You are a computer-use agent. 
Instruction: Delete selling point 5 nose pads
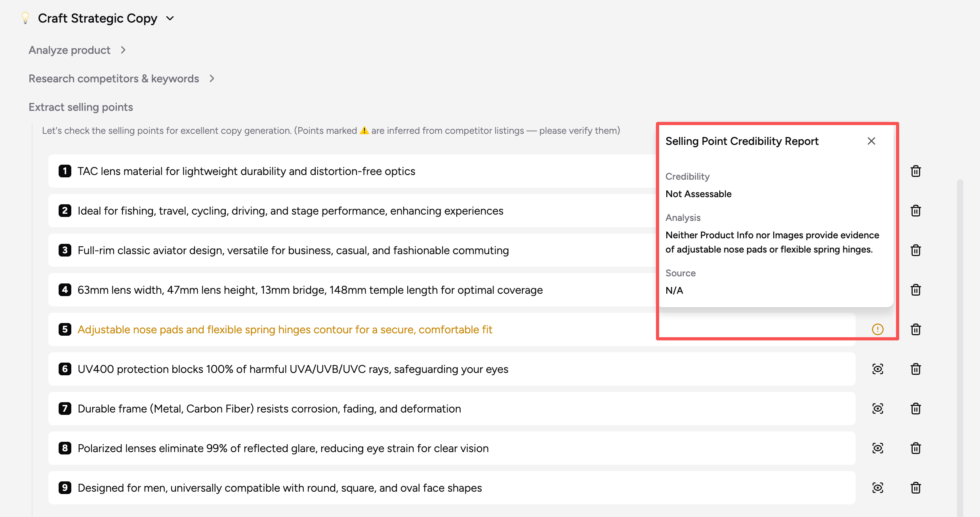(915, 329)
